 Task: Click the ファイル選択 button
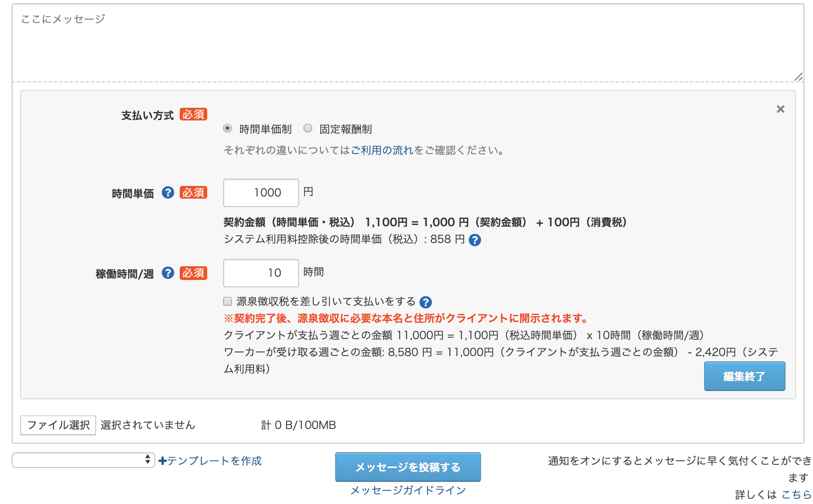[58, 425]
